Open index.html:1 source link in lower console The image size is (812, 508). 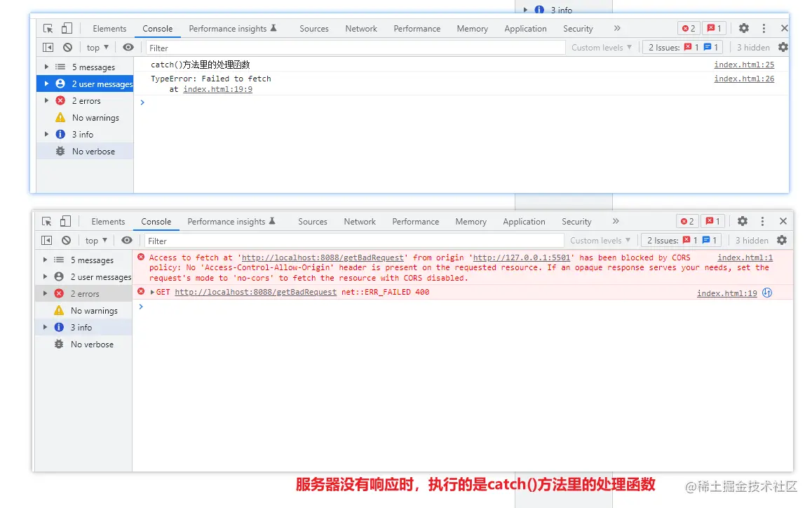point(745,257)
